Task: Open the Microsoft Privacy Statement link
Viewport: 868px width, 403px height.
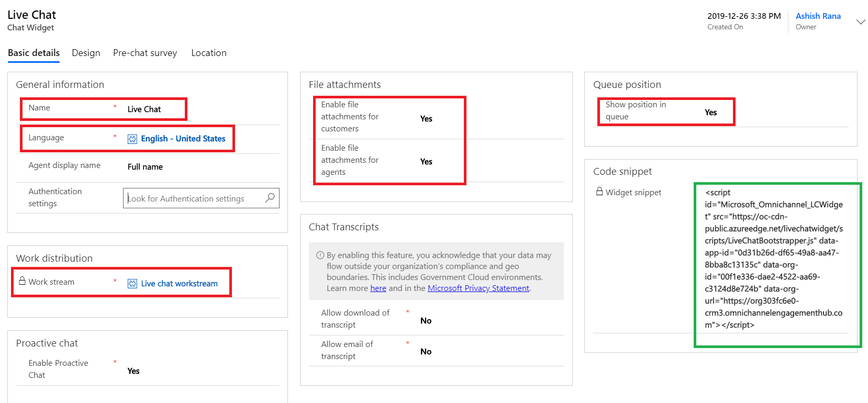Action: tap(478, 288)
